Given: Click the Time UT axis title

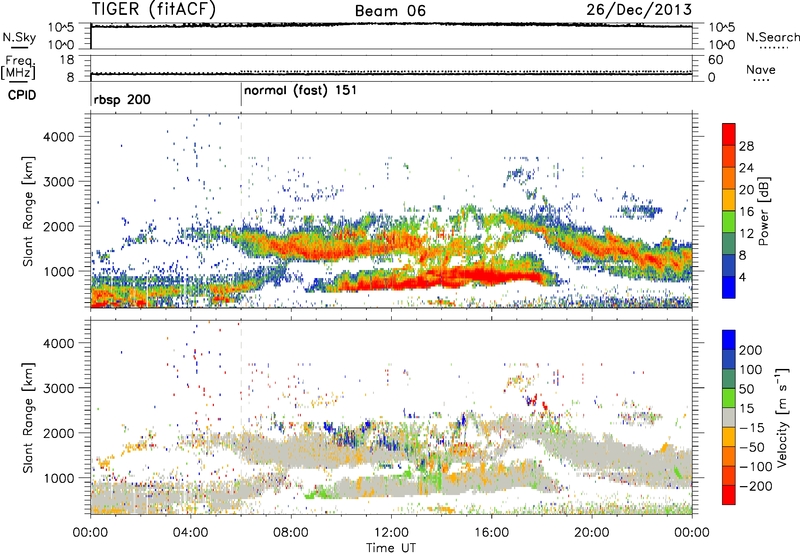Looking at the screenshot, I should click(391, 548).
